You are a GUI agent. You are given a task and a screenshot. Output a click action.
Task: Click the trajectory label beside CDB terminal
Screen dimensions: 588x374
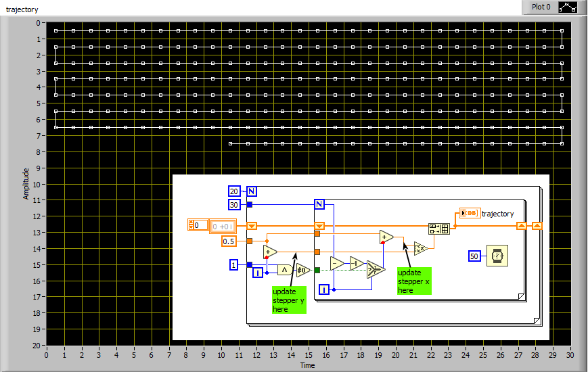click(497, 214)
